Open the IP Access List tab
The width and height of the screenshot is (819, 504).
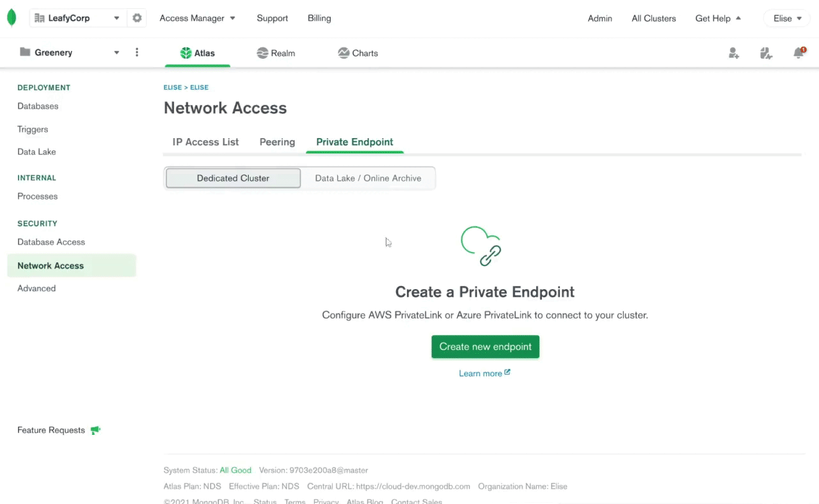click(205, 142)
